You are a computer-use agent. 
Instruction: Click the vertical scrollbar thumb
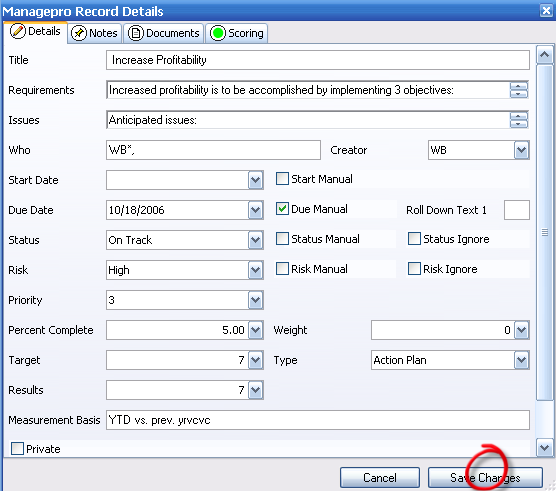click(x=545, y=232)
